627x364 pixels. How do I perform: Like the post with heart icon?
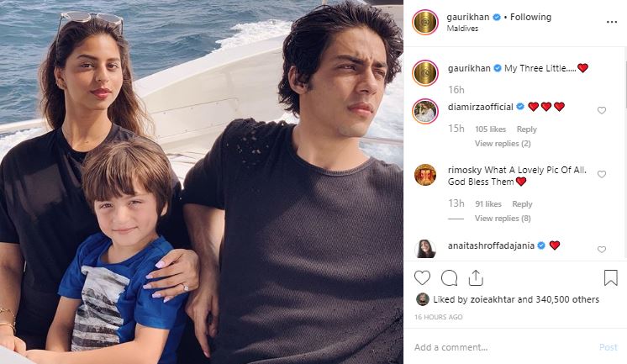(x=423, y=277)
